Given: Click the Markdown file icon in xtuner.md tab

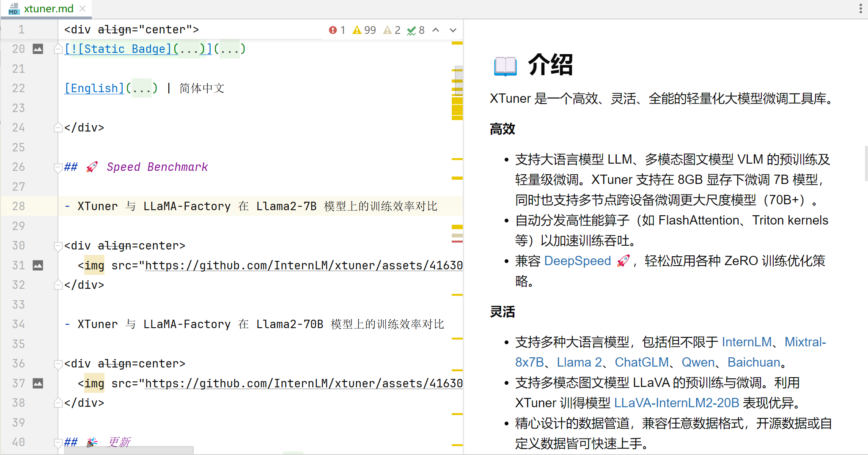Looking at the screenshot, I should click(x=14, y=8).
